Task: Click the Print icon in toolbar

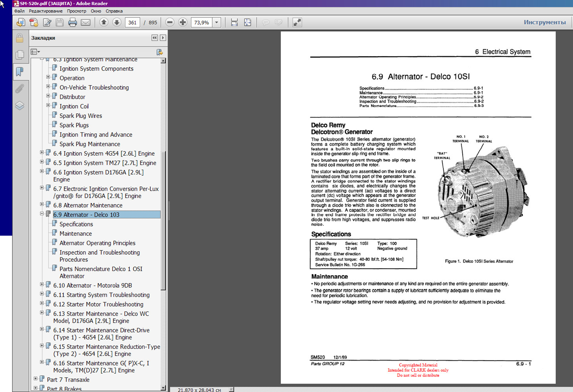Action: coord(72,23)
